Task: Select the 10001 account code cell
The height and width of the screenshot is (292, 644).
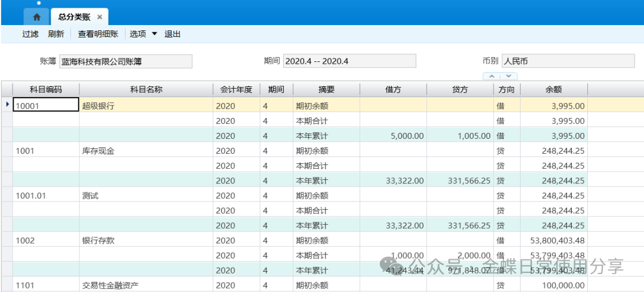Action: click(46, 105)
